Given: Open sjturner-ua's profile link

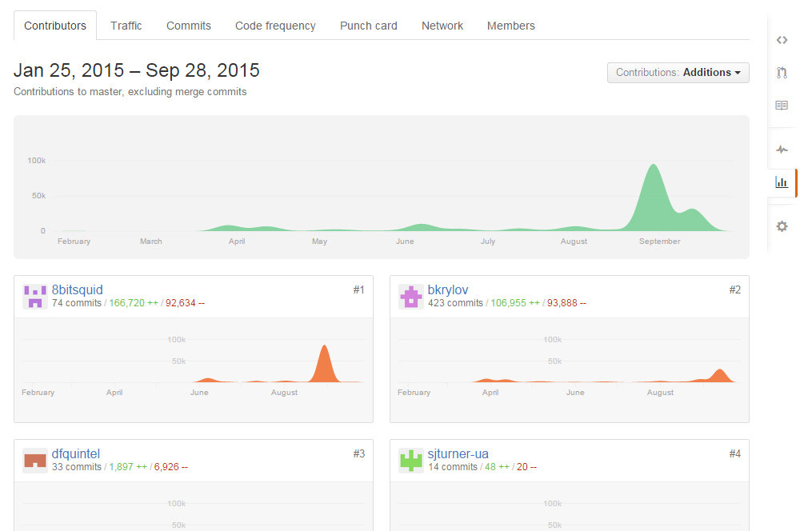Looking at the screenshot, I should point(458,454).
